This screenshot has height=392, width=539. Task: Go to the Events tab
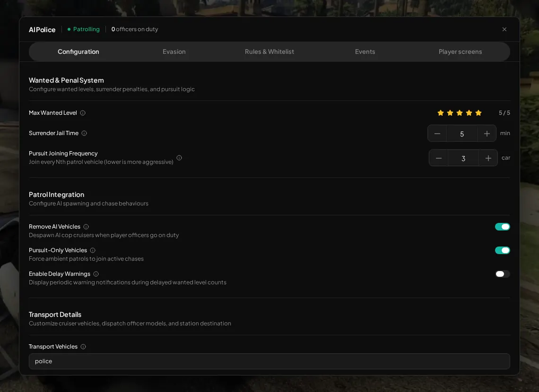click(365, 52)
